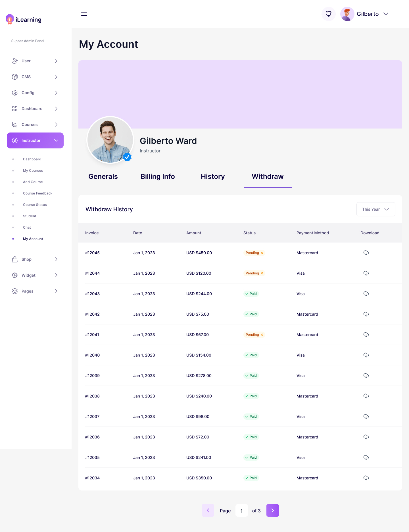Open the Gilberto user menu
Screen dimensions: 409x532
point(365,14)
